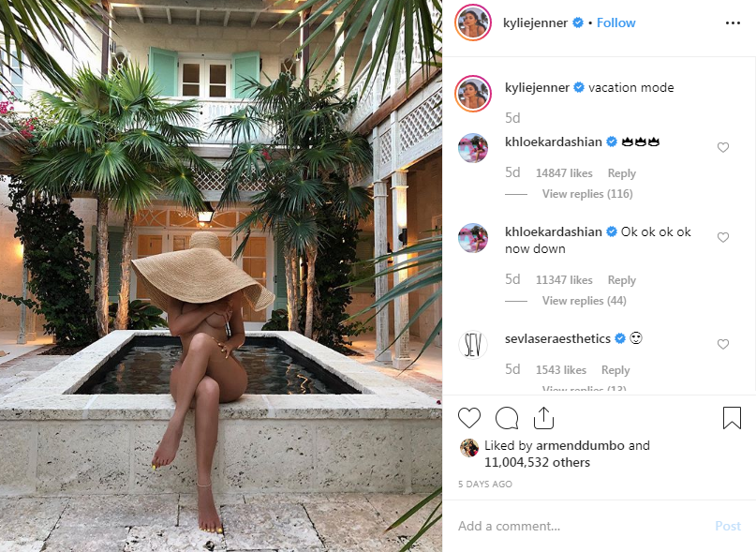This screenshot has height=552, width=756.
Task: Expand View replies (44)
Action: point(584,301)
